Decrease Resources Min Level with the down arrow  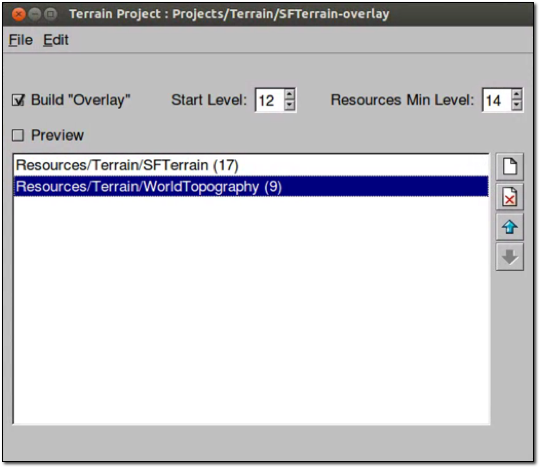click(x=517, y=105)
